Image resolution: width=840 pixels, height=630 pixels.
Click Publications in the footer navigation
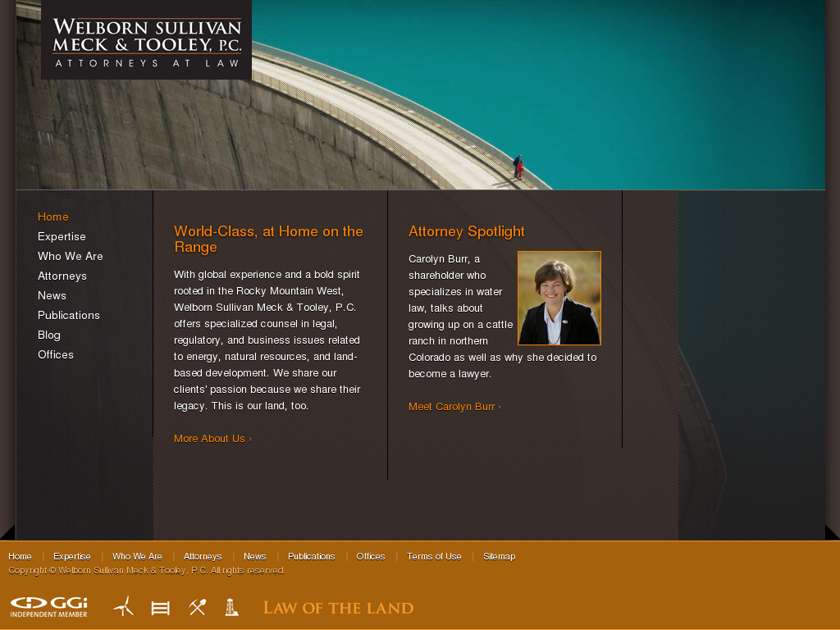coord(311,557)
